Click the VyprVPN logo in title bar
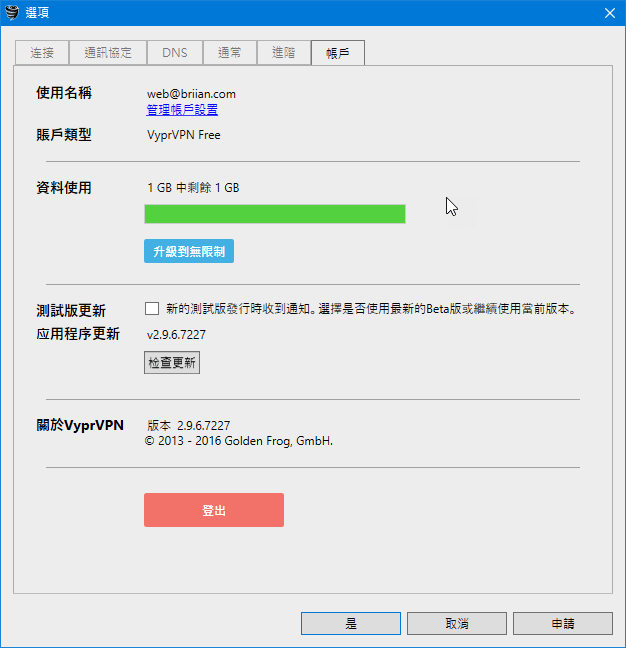 (13, 12)
